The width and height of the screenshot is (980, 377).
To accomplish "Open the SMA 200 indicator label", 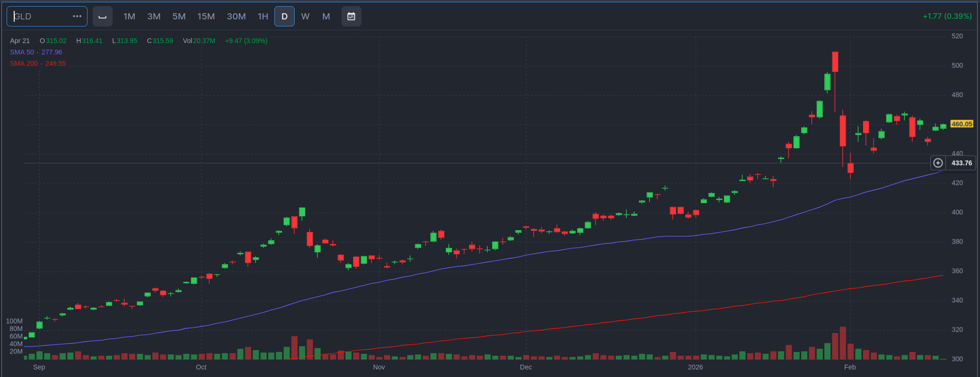I will [24, 63].
